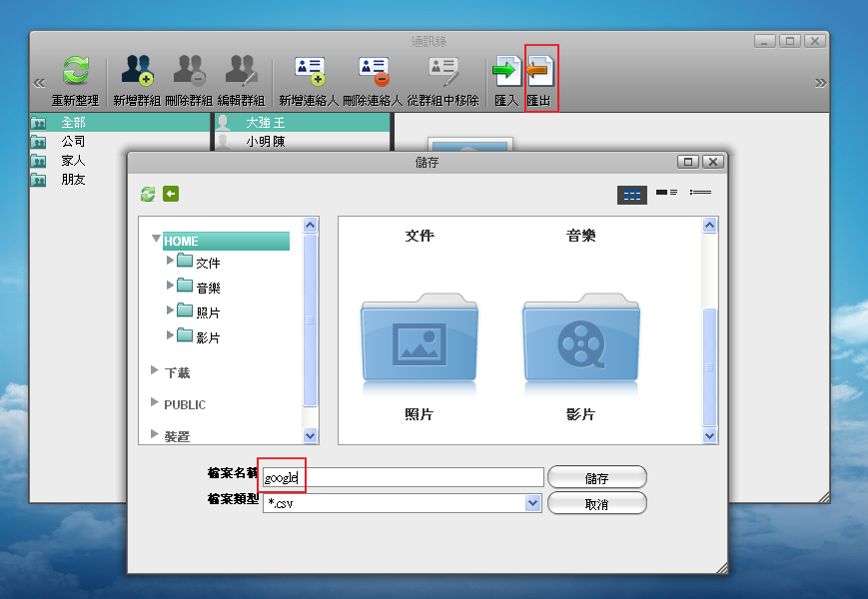Click the highlighted 匯出 export icon

(x=540, y=68)
